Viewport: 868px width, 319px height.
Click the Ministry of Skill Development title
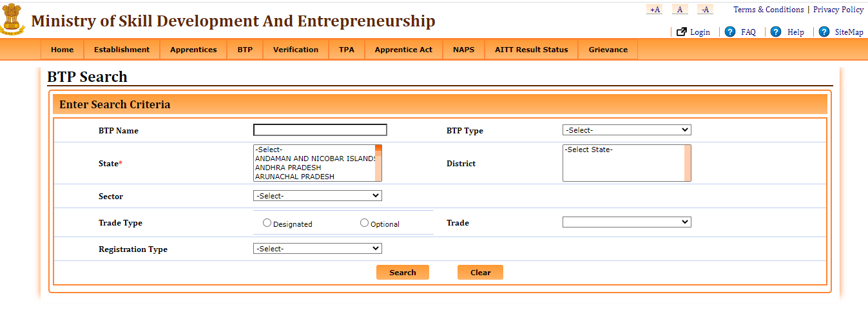tap(233, 21)
